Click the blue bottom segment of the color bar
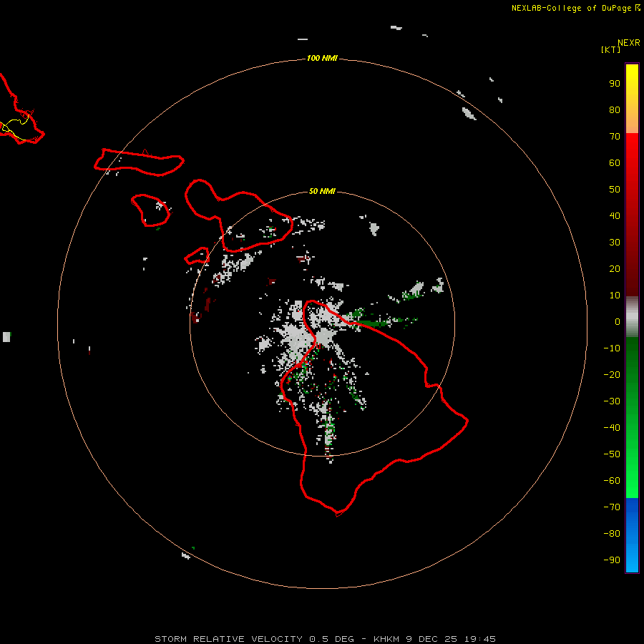The height and width of the screenshot is (644, 644). tap(632, 535)
